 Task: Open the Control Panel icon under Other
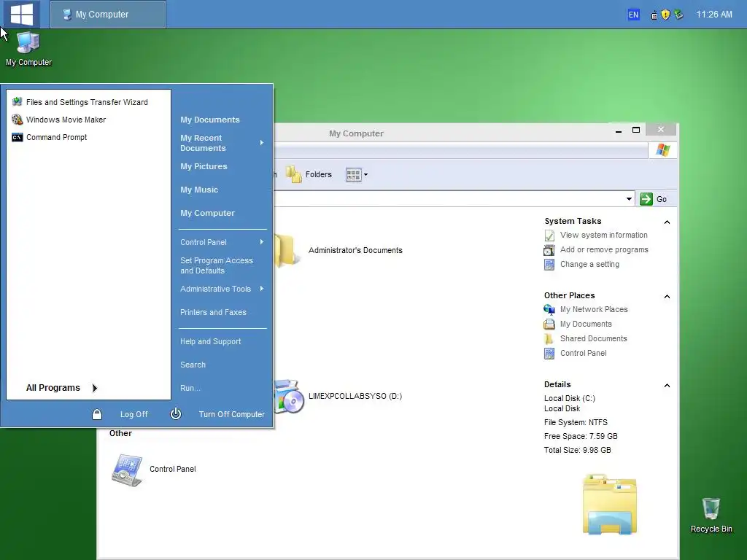[127, 470]
